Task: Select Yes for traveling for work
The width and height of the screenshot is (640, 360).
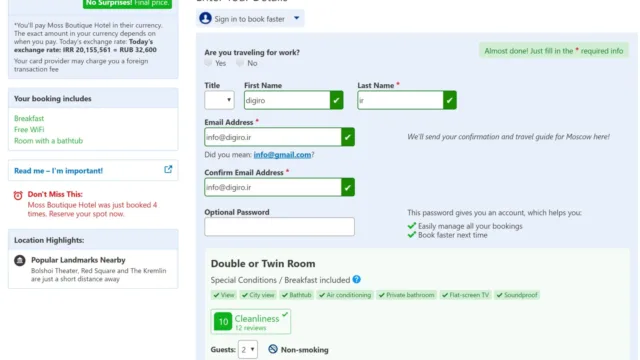Action: [208, 63]
